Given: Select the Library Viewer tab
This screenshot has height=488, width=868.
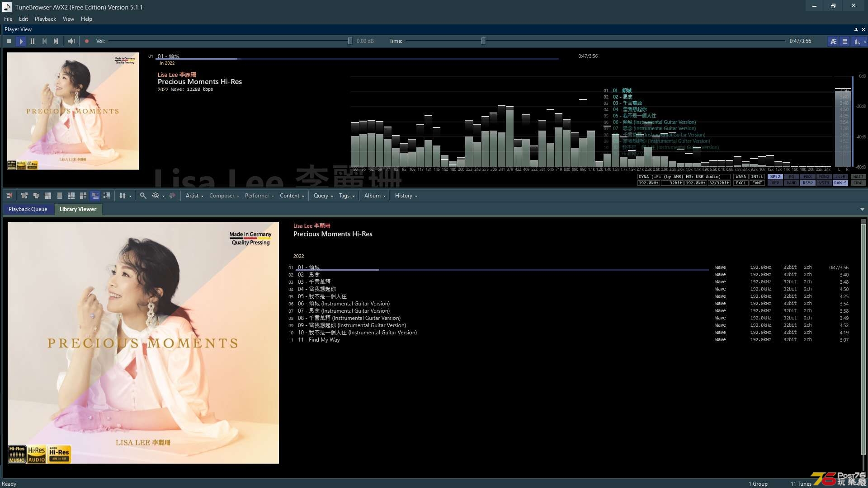Looking at the screenshot, I should pos(78,209).
